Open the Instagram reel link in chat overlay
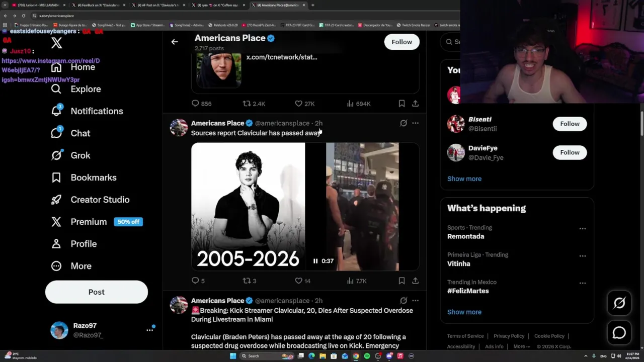644x362 pixels. pyautogui.click(x=50, y=70)
